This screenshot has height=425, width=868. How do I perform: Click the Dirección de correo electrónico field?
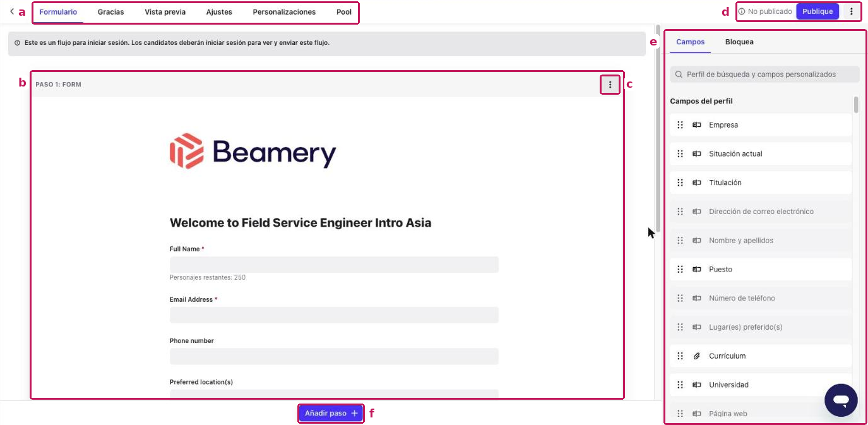(761, 212)
